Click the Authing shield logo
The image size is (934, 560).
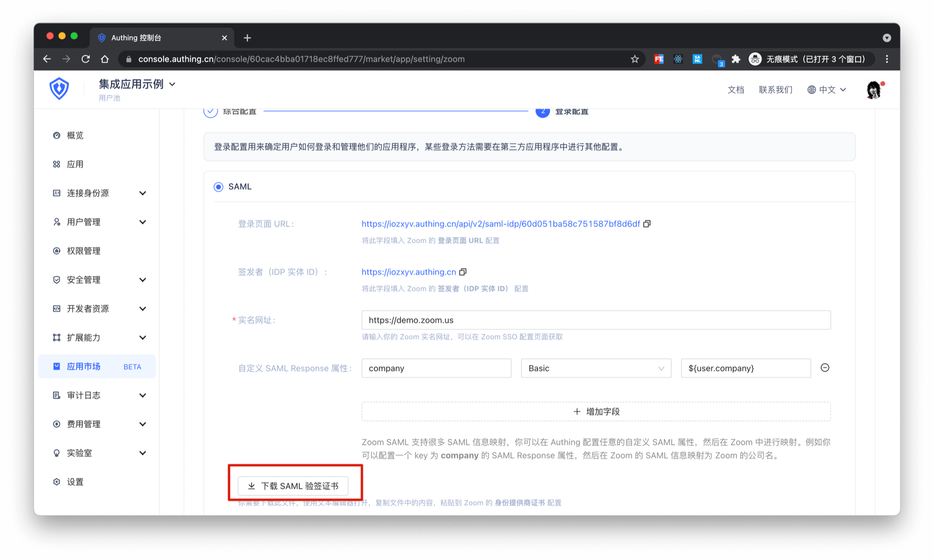pos(59,89)
